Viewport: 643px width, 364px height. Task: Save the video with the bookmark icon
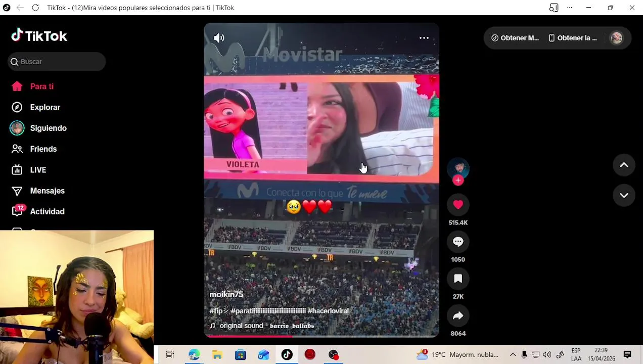point(458,279)
